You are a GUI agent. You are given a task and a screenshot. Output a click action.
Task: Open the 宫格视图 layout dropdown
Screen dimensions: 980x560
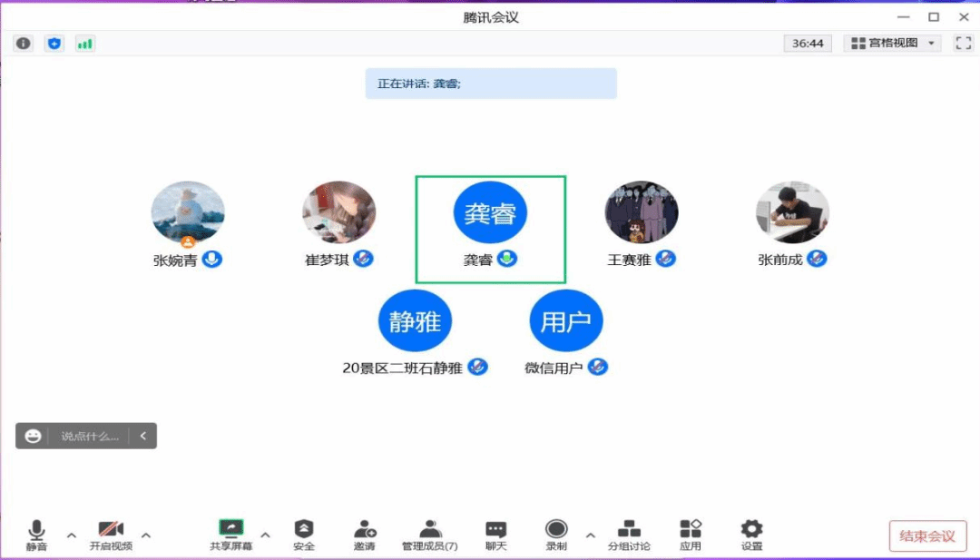coord(893,44)
